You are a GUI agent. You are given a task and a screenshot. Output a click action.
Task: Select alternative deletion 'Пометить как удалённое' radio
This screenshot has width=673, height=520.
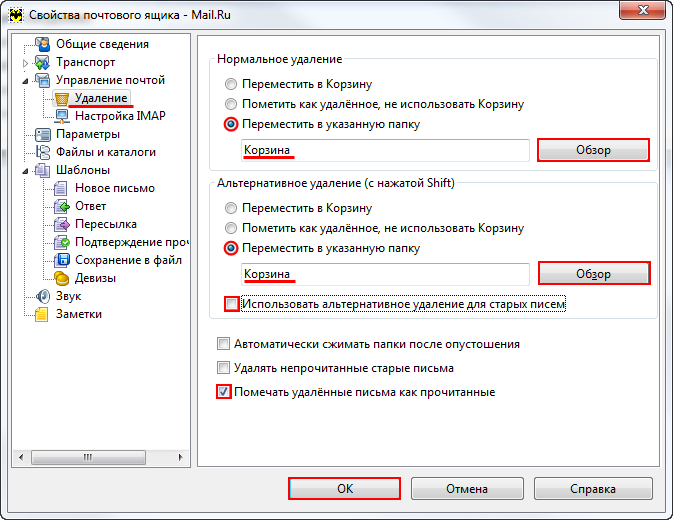pos(231,228)
